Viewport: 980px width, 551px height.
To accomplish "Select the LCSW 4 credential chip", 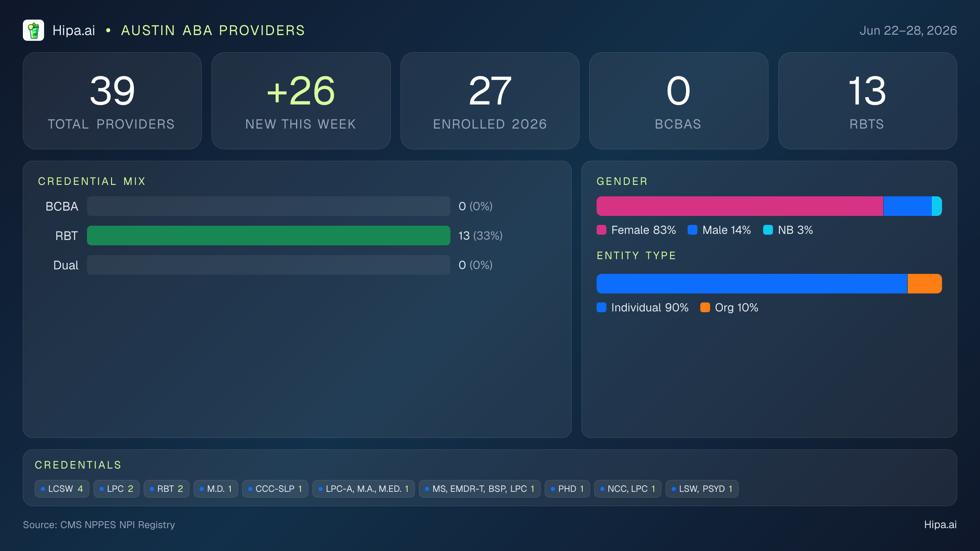I will [x=62, y=489].
